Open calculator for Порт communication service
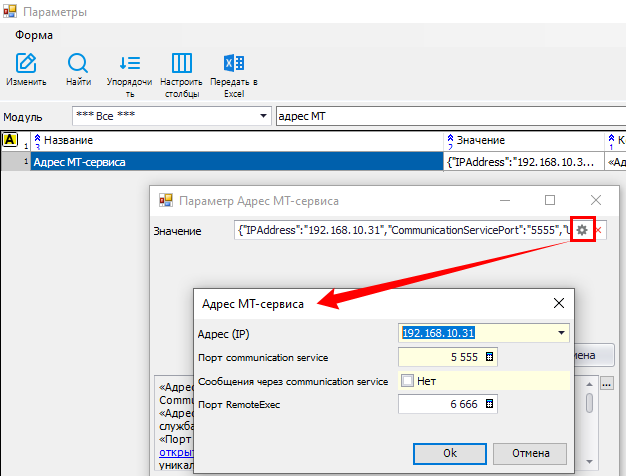This screenshot has width=626, height=476. (x=490, y=357)
